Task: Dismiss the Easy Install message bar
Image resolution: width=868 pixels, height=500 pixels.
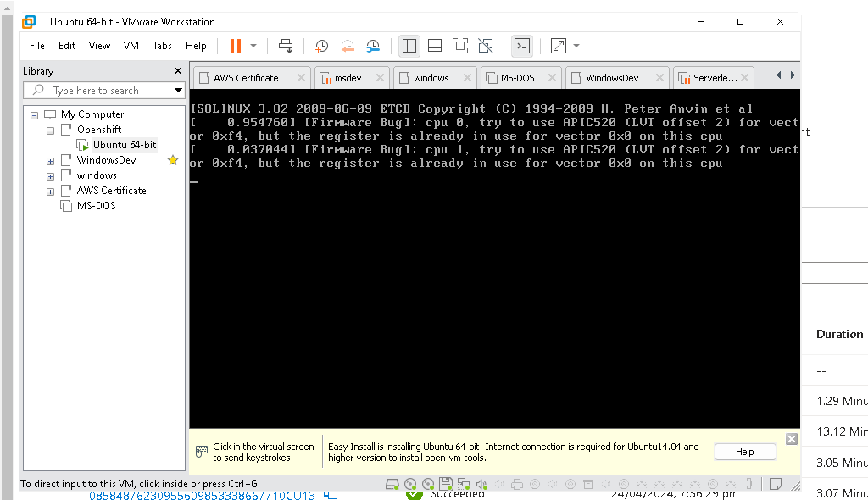Action: pos(792,439)
